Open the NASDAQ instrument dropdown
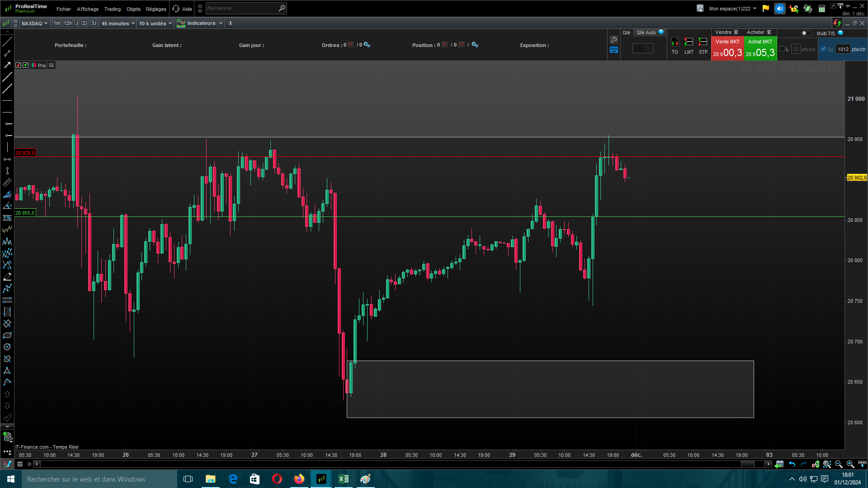868x488 pixels. click(x=34, y=23)
